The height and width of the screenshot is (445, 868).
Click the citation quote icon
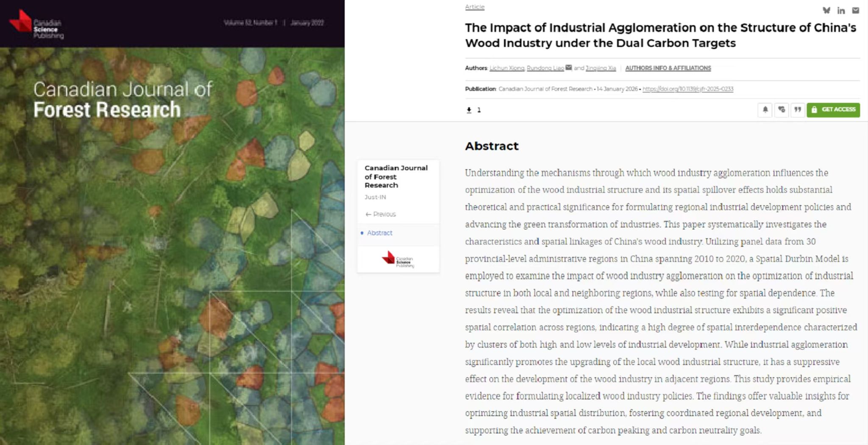pyautogui.click(x=798, y=110)
